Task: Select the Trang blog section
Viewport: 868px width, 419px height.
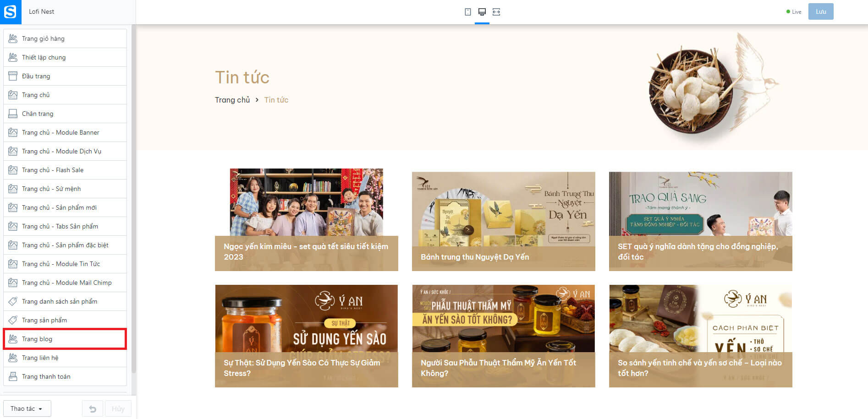Action: [65, 339]
